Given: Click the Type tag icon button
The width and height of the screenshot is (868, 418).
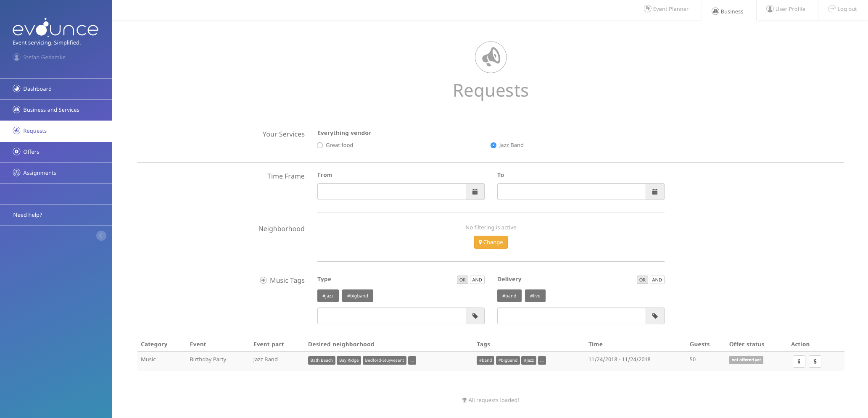Looking at the screenshot, I should tap(475, 316).
